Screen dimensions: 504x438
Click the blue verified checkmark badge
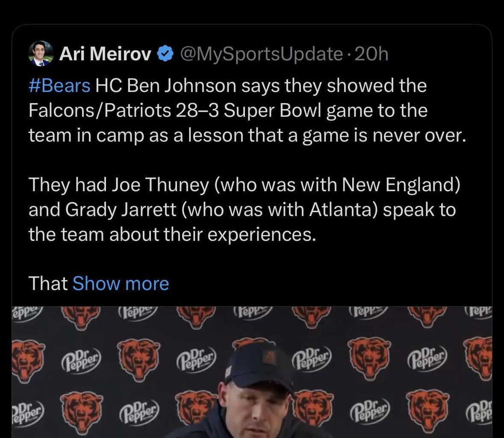click(x=165, y=54)
